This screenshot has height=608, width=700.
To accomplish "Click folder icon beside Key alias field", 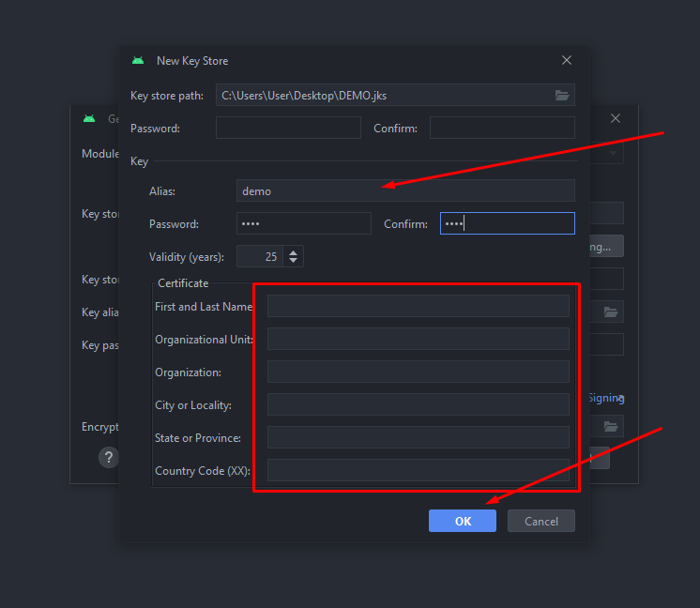I will click(611, 312).
